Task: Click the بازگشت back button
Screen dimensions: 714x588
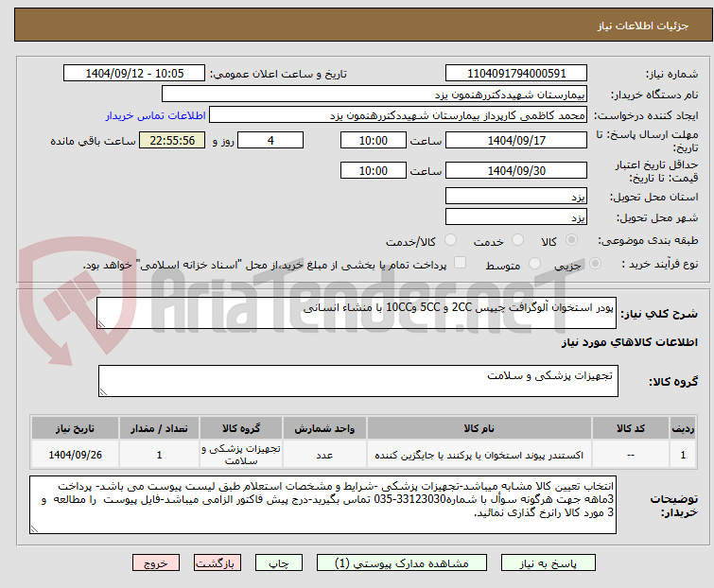Action: [x=217, y=562]
